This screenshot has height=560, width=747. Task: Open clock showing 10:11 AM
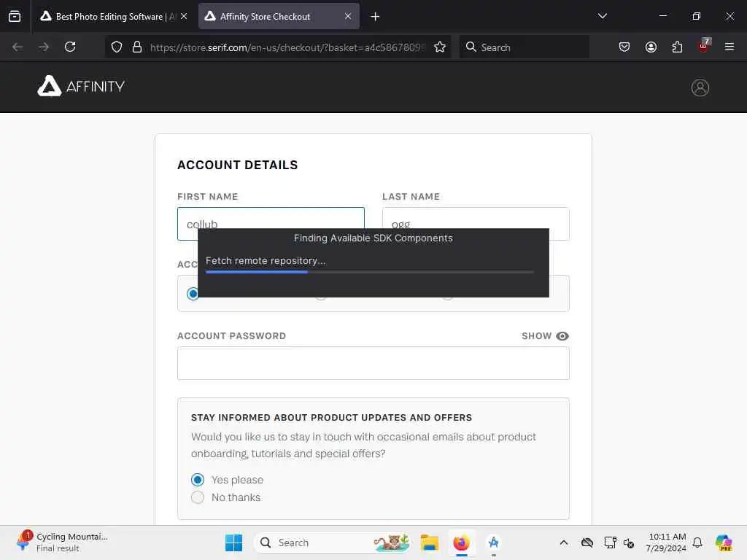click(666, 542)
